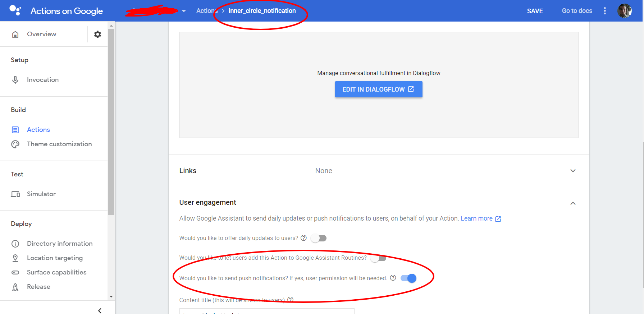Disable push notifications toggle
The width and height of the screenshot is (644, 314).
[x=408, y=278]
